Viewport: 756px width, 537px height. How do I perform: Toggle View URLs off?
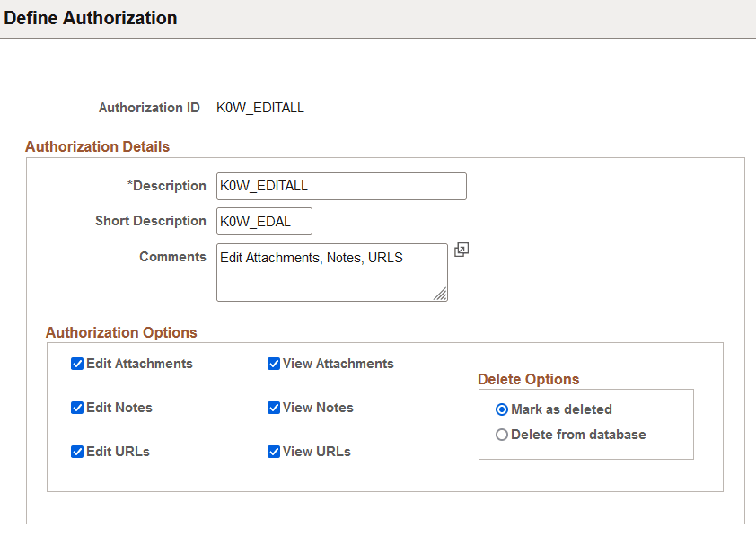[274, 452]
